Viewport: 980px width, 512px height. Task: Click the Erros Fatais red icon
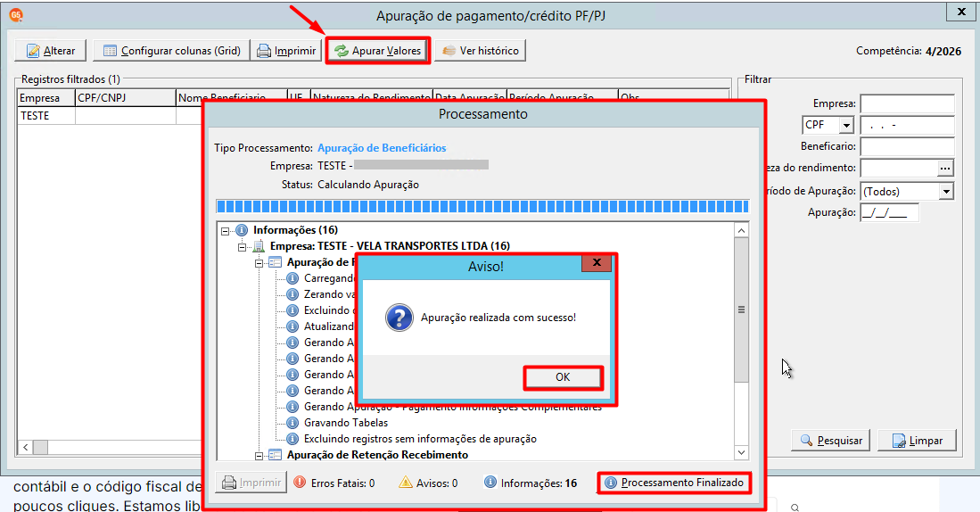tap(300, 483)
